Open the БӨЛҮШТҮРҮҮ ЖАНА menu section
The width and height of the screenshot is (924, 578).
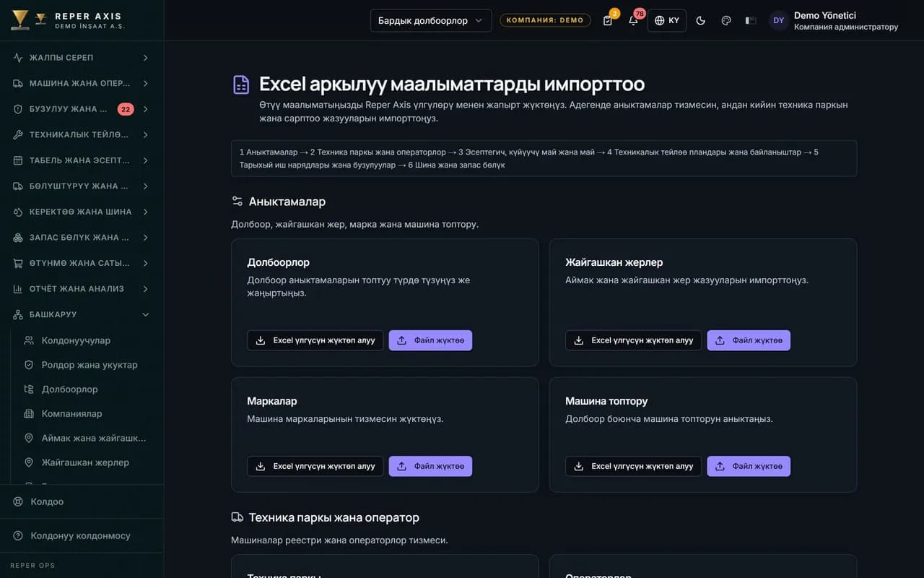(x=82, y=186)
